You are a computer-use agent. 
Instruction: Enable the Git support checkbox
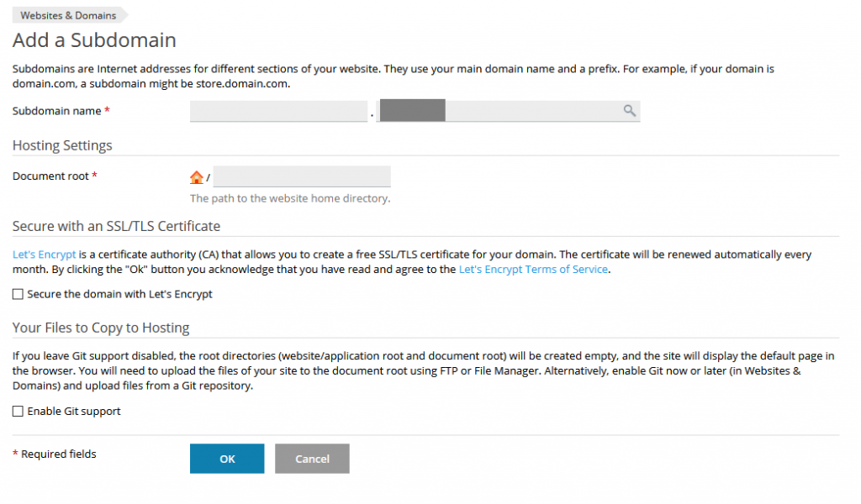coord(18,412)
